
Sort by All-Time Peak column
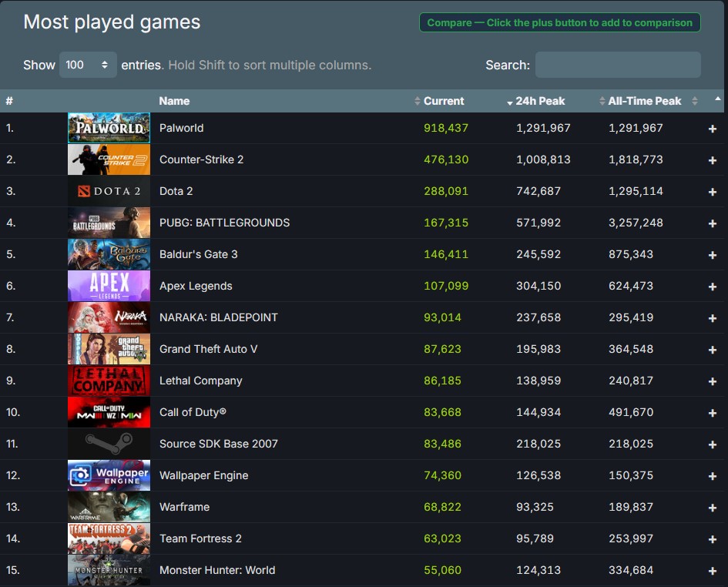pos(645,101)
